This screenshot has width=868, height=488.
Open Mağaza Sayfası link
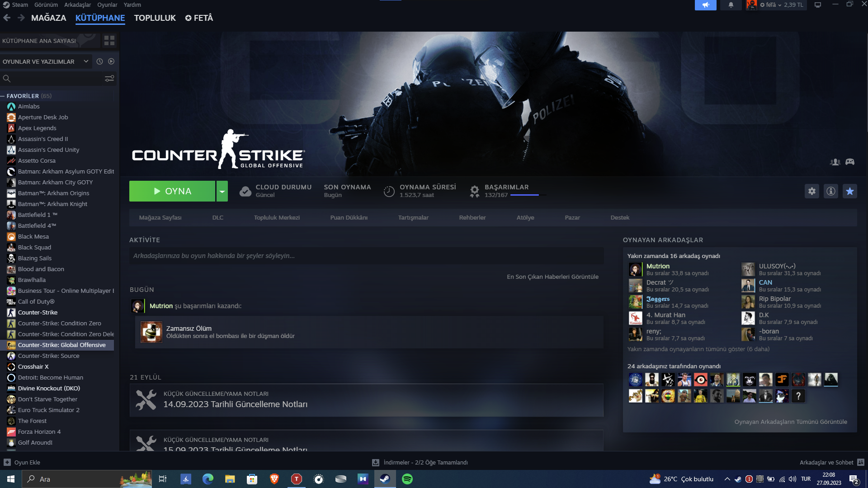[x=160, y=218]
